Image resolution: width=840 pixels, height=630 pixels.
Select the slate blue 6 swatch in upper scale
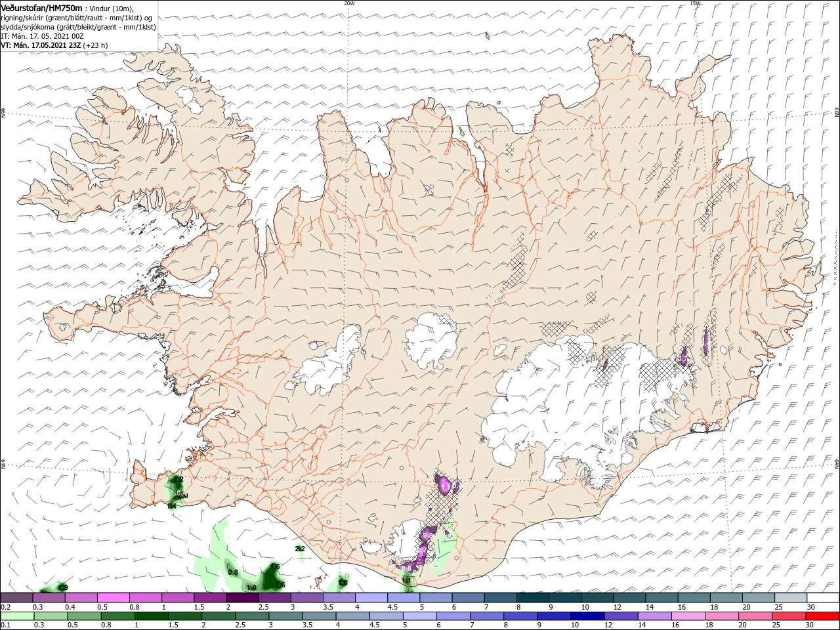(x=469, y=598)
